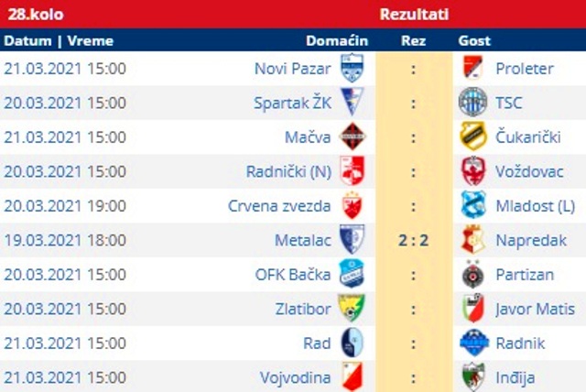The width and height of the screenshot is (586, 392).
Task: Open the Radnički (N) team link
Action: pyautogui.click(x=288, y=171)
